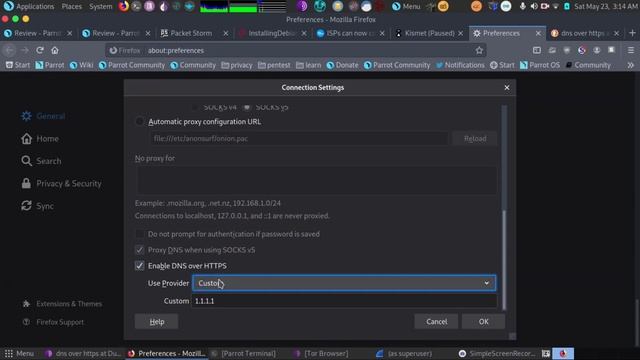Click the dialog vertical scrollbar
The width and height of the screenshot is (640, 360).
[504, 260]
